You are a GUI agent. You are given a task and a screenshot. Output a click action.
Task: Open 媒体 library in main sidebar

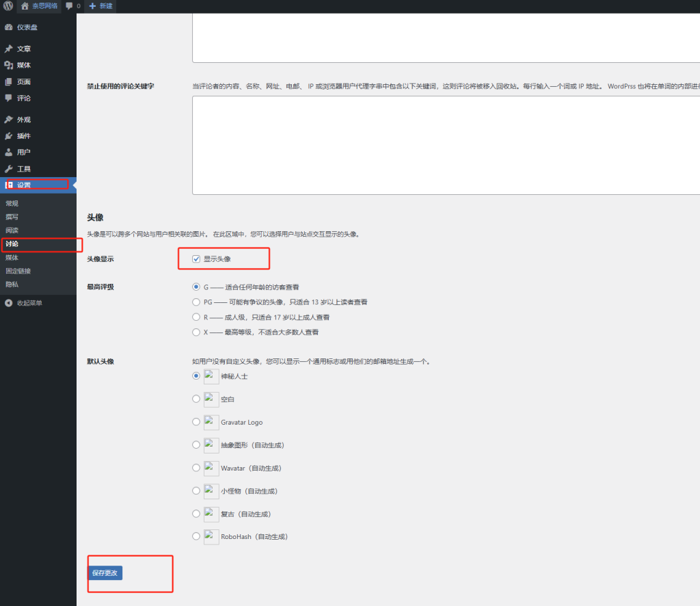pyautogui.click(x=23, y=66)
